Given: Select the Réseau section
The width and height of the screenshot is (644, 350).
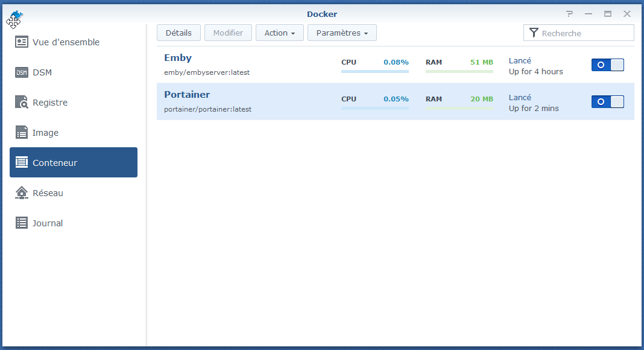Looking at the screenshot, I should (x=74, y=192).
